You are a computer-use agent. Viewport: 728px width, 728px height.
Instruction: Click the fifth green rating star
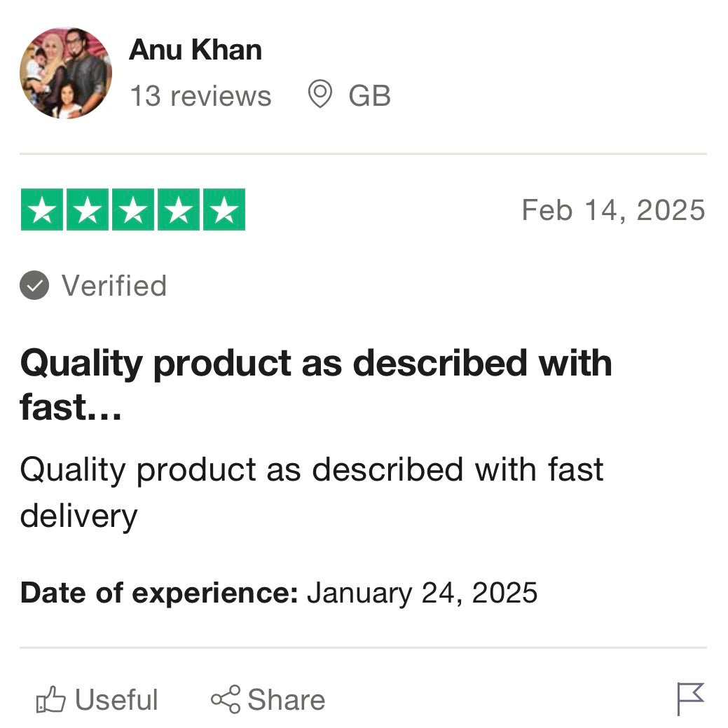(224, 210)
